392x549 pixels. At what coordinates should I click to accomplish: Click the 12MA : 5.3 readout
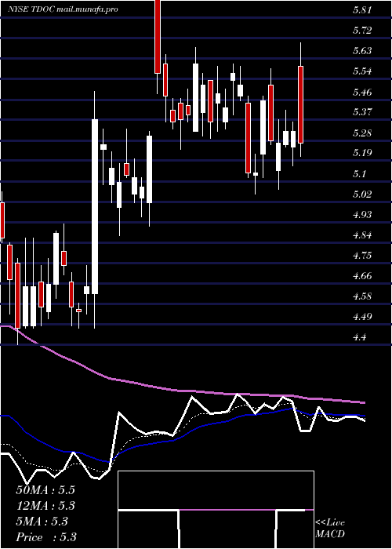coord(45,506)
